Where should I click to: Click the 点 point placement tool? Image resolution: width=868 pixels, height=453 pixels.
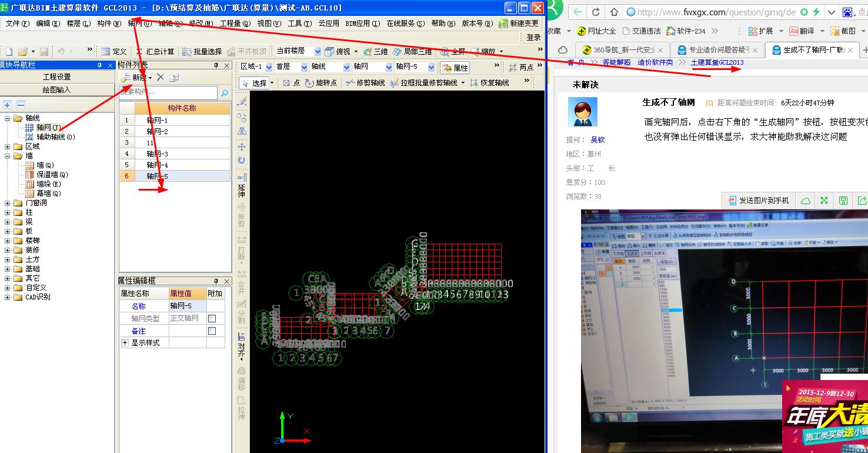[x=292, y=83]
